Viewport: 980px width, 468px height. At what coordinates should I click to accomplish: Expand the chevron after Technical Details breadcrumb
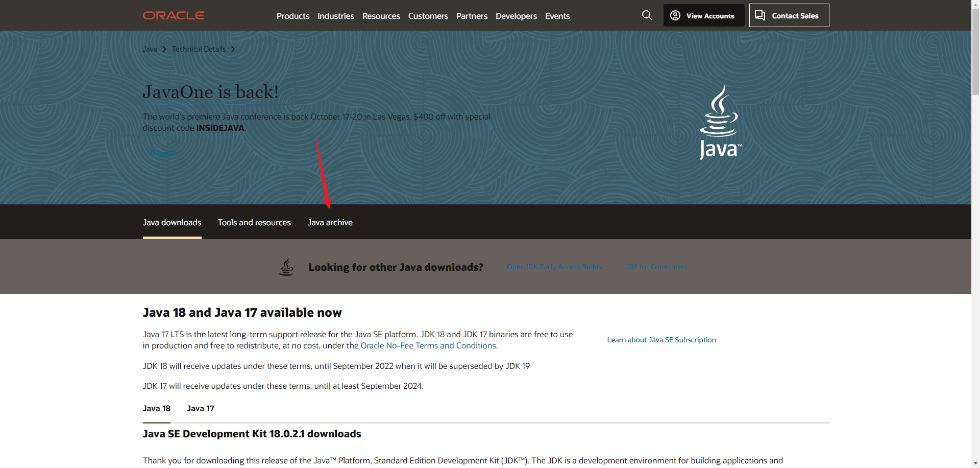(x=233, y=49)
